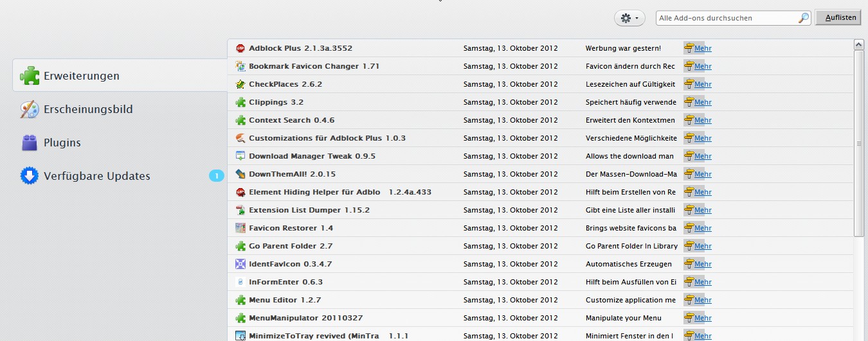
Task: Open the Verfügbare Updates category
Action: 120,176
